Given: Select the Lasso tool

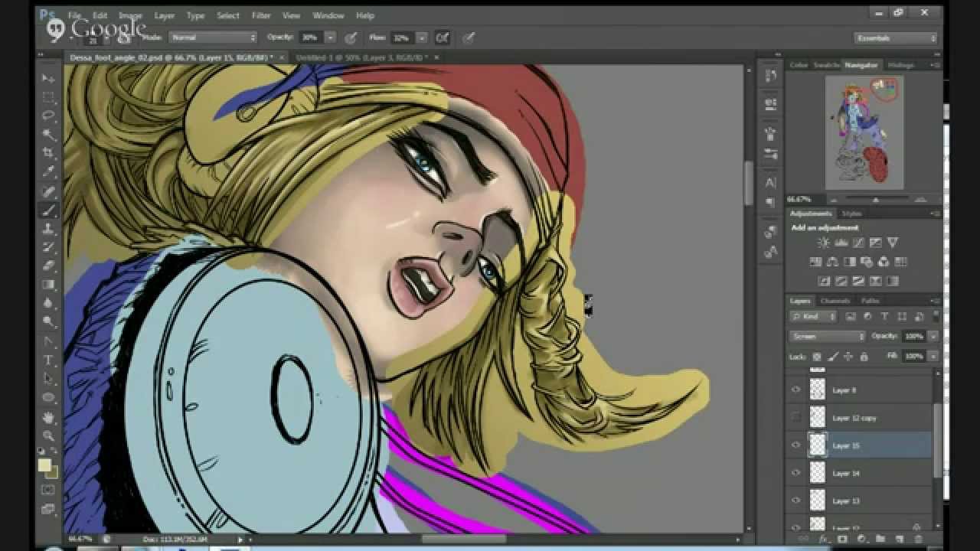Looking at the screenshot, I should (48, 116).
